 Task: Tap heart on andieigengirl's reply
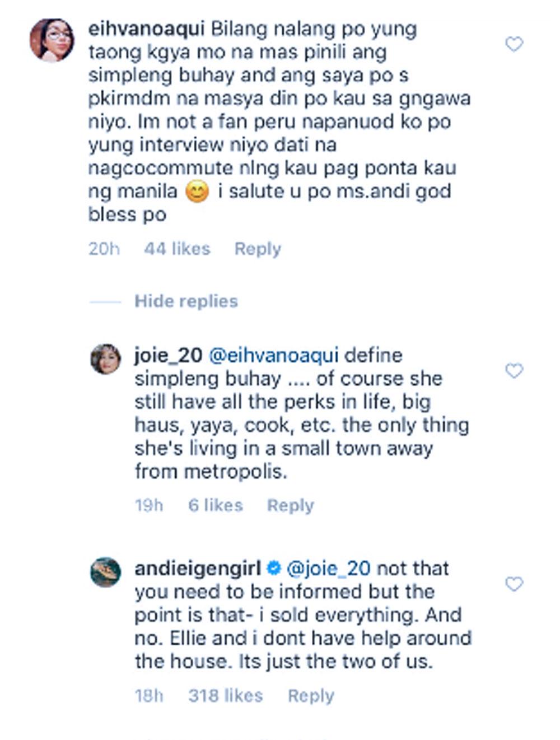(x=514, y=584)
